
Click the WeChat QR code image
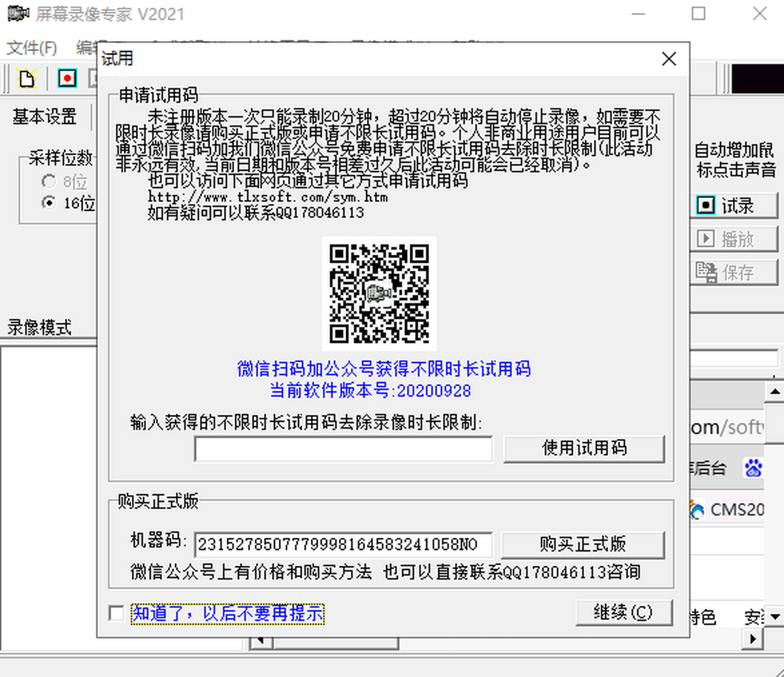379,293
